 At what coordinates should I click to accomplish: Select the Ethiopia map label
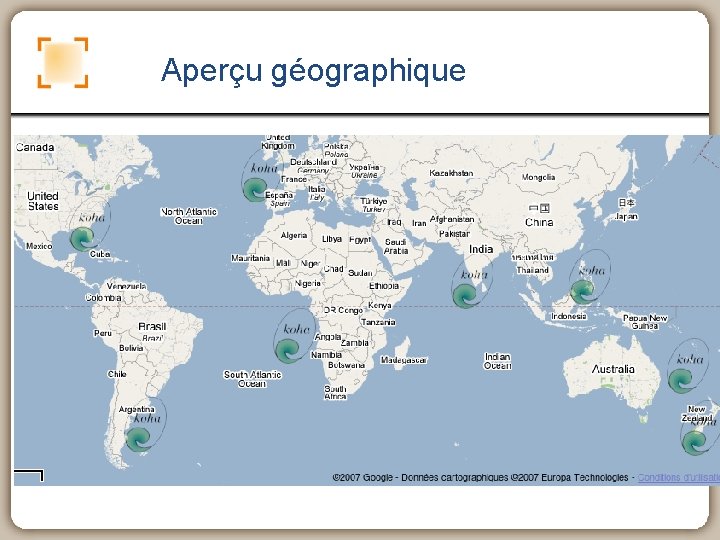[384, 286]
